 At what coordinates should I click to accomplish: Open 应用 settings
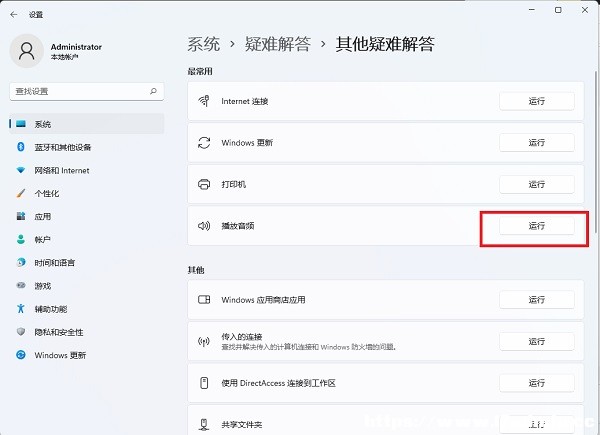point(87,216)
